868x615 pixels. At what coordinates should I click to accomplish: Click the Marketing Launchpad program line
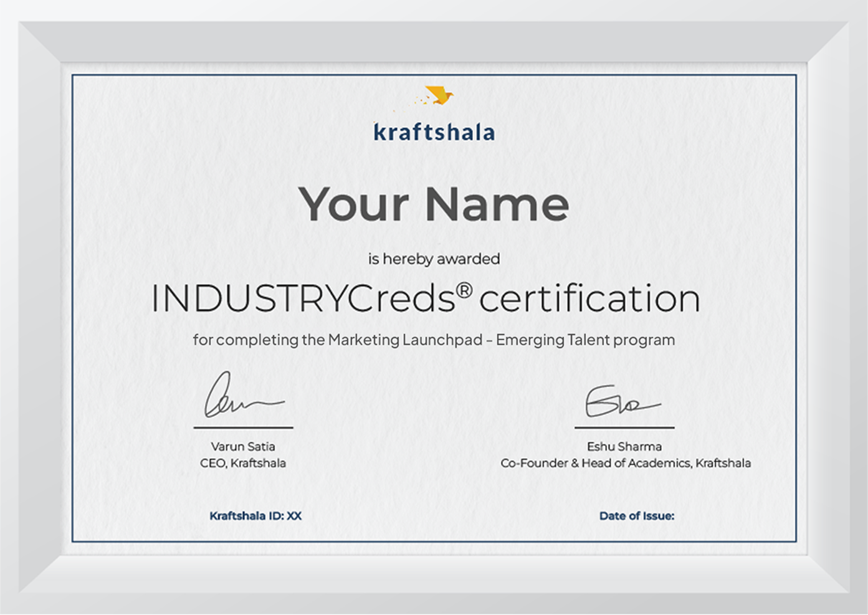[434, 340]
